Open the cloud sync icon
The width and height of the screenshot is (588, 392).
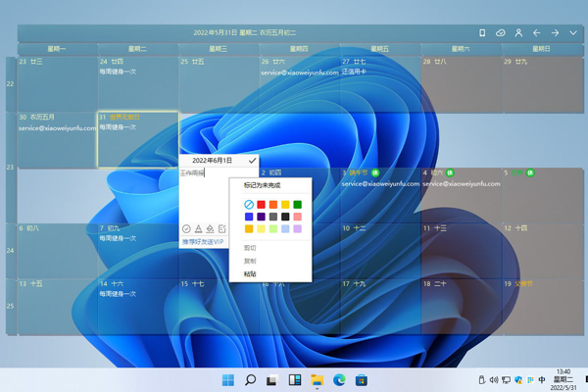click(x=501, y=33)
